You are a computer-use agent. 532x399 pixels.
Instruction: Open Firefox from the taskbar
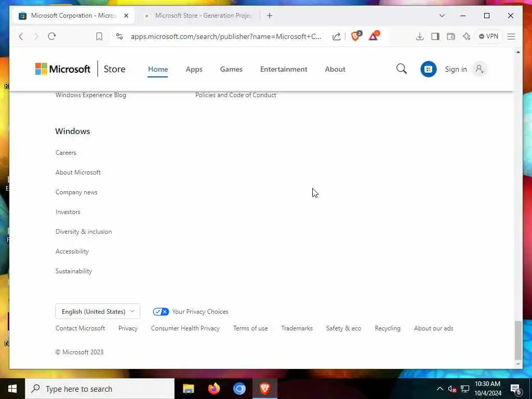click(x=214, y=389)
